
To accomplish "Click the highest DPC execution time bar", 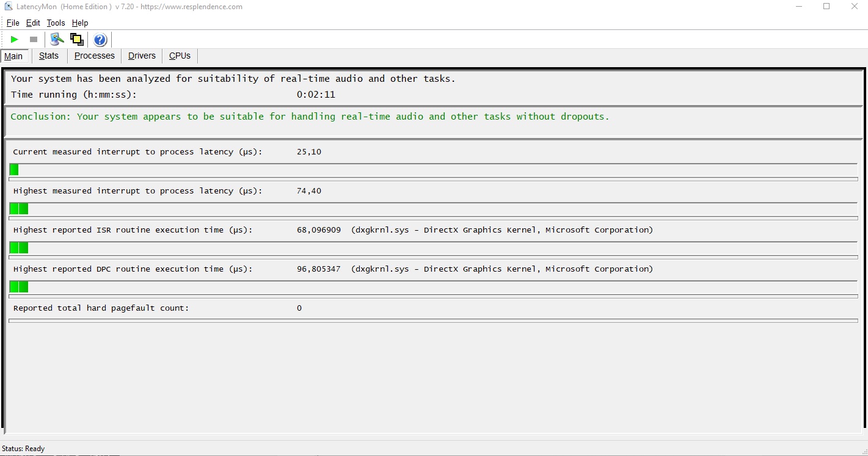I will pos(433,287).
